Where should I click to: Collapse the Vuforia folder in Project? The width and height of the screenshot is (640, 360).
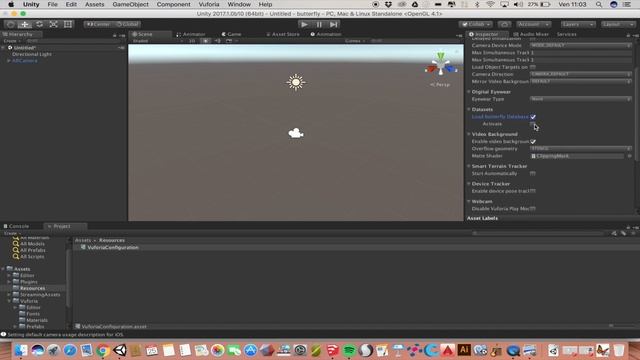coord(9,301)
